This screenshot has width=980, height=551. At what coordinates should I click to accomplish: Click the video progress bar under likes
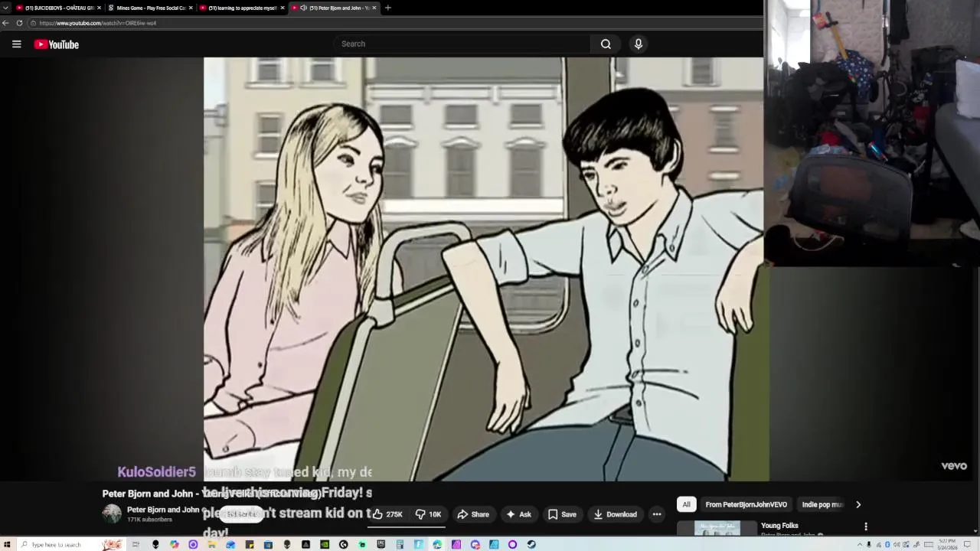(x=407, y=527)
